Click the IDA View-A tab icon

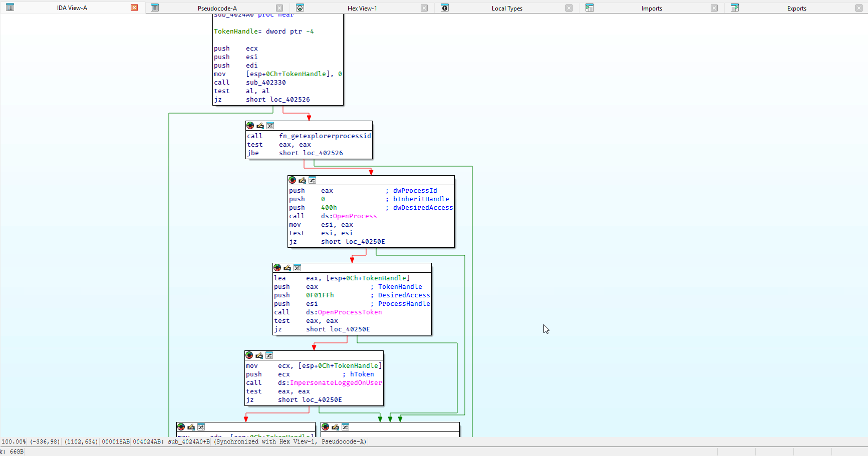point(10,8)
